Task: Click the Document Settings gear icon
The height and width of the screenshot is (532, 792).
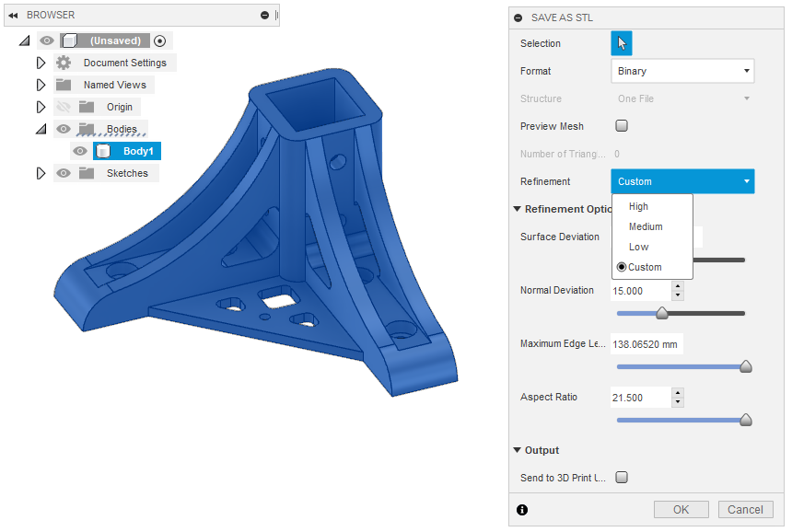Action: [61, 63]
